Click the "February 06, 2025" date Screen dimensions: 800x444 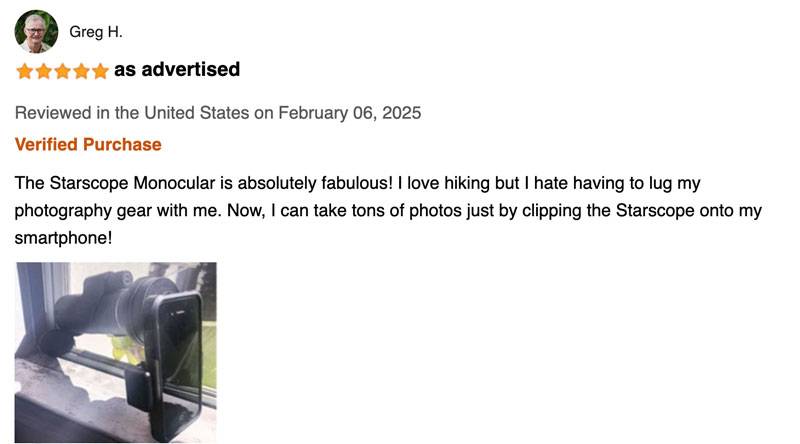click(x=349, y=112)
